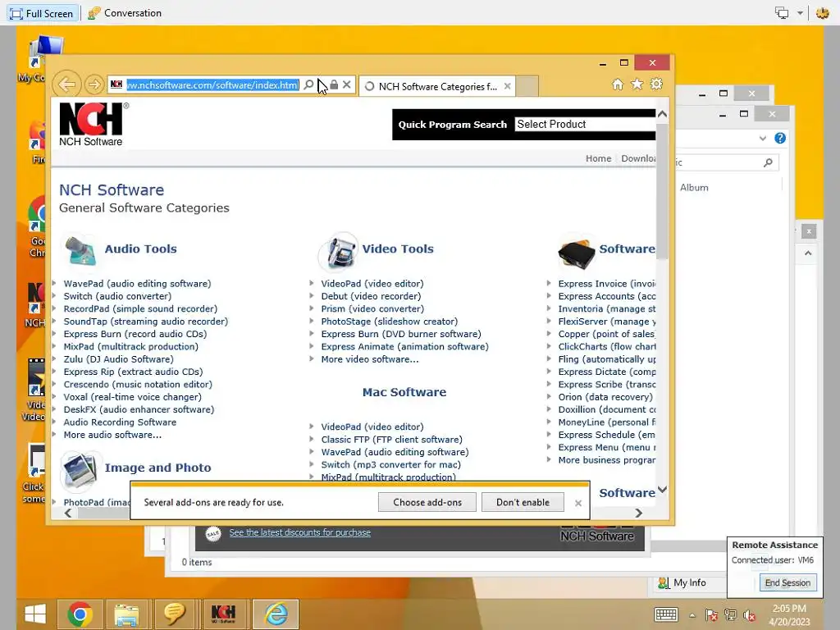This screenshot has width=840, height=630.
Task: Click the Album column header in background window
Action: click(x=694, y=188)
